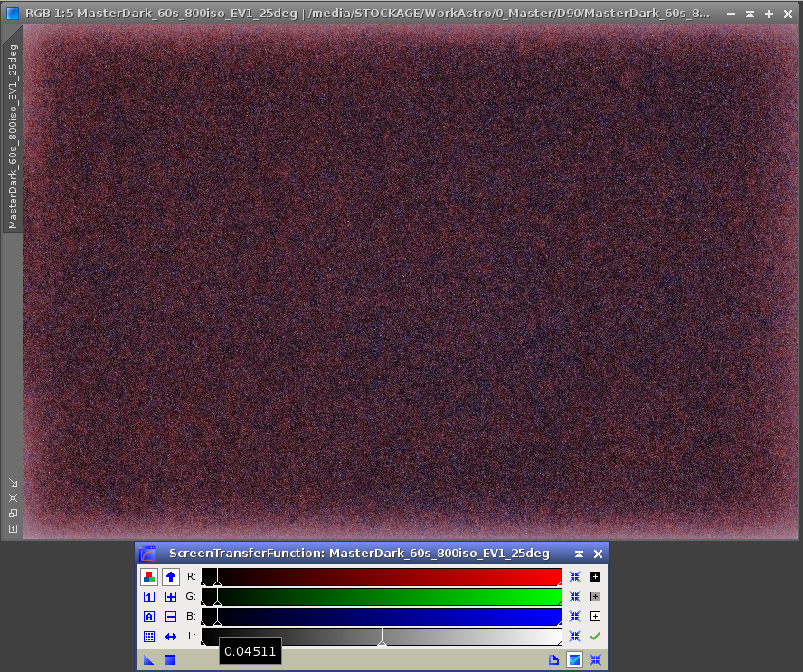This screenshot has height=672, width=803.
Task: Toggle linked RGB channels button
Action: point(149,576)
